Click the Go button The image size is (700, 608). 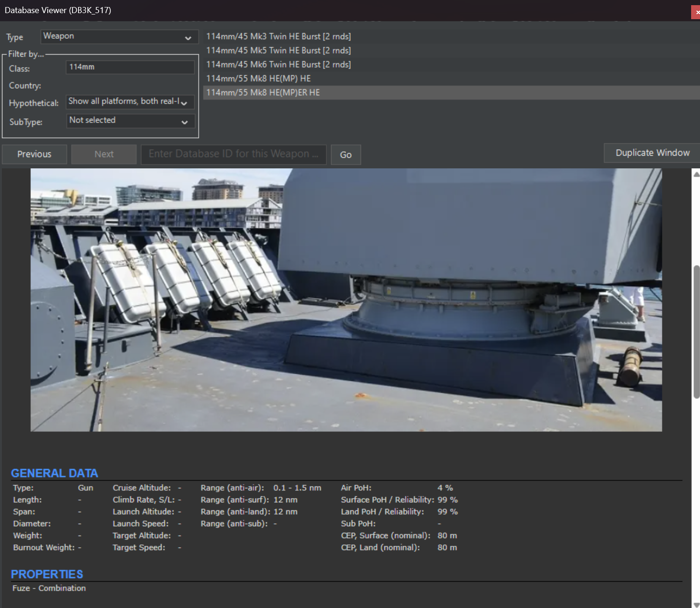pos(346,155)
